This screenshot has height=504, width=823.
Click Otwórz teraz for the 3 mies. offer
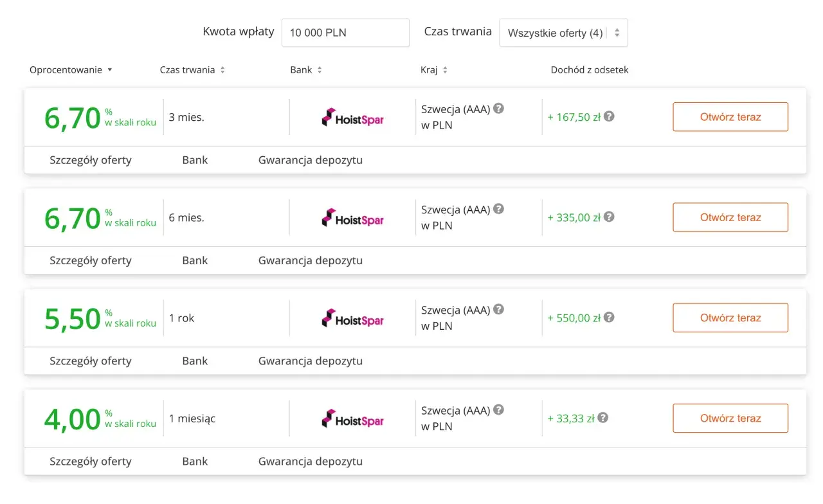(730, 117)
